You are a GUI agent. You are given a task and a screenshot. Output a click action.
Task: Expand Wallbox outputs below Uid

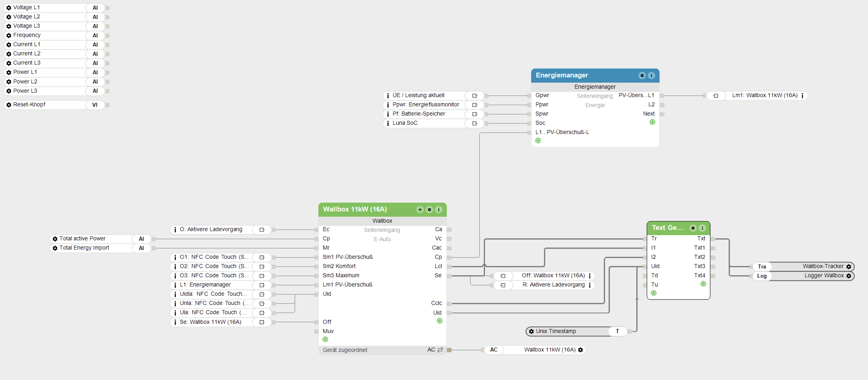(439, 321)
